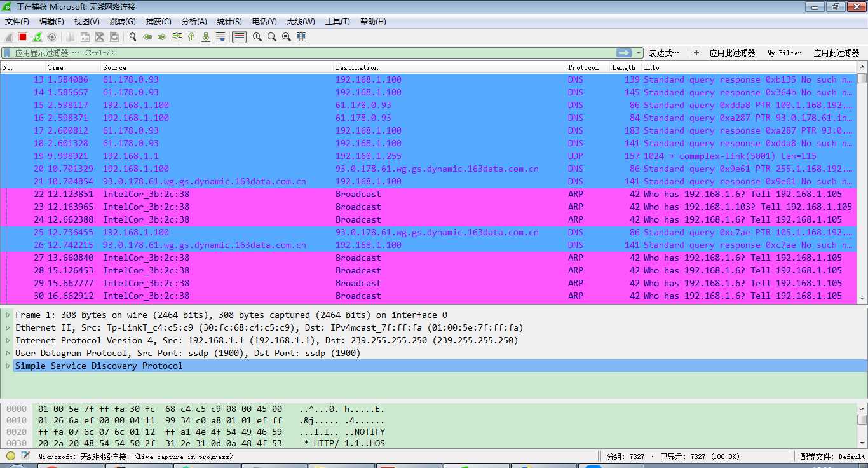
Task: Zoom out on packet text
Action: pyautogui.click(x=272, y=37)
